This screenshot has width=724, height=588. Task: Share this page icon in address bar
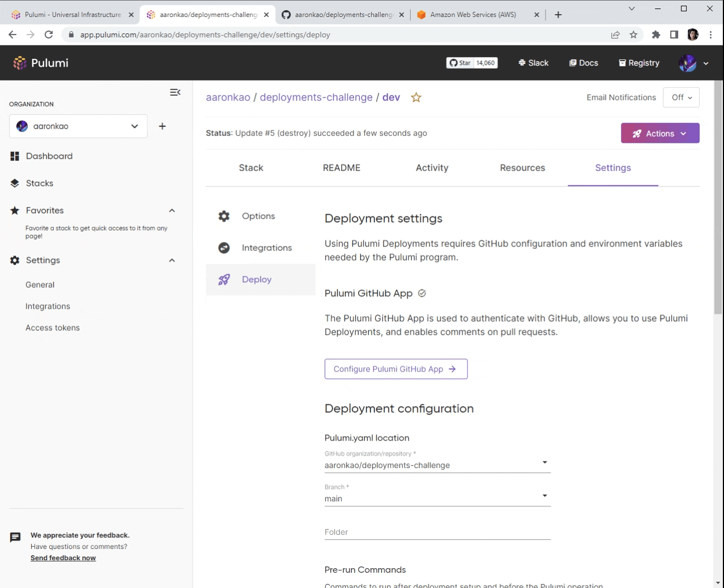click(615, 35)
